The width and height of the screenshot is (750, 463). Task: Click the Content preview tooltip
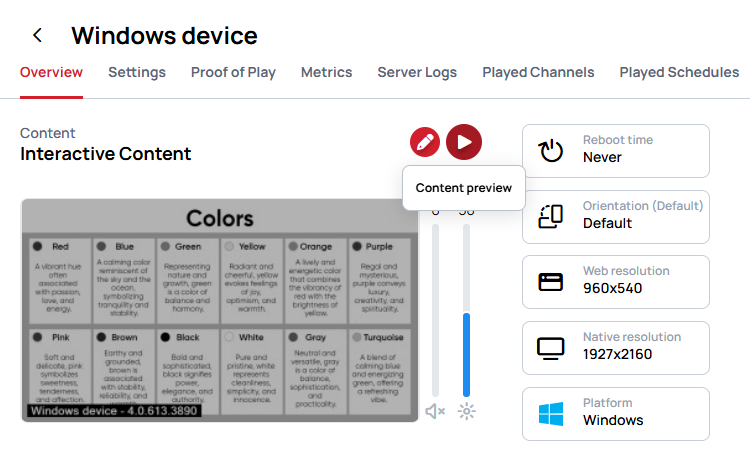pyautogui.click(x=463, y=187)
